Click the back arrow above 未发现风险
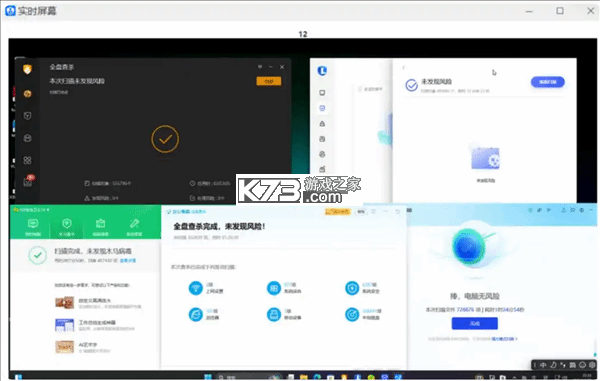 [x=404, y=68]
